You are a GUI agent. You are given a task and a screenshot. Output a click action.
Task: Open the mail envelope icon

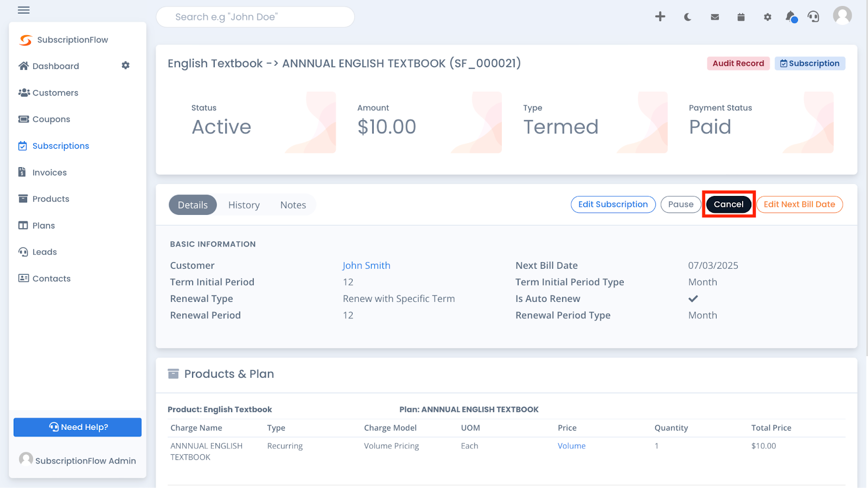tap(715, 17)
